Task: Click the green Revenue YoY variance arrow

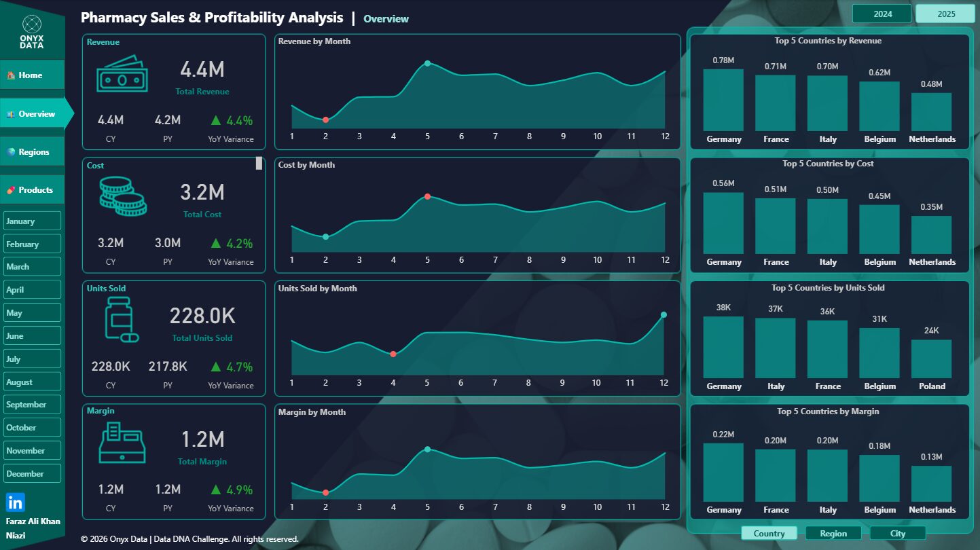Action: click(216, 121)
